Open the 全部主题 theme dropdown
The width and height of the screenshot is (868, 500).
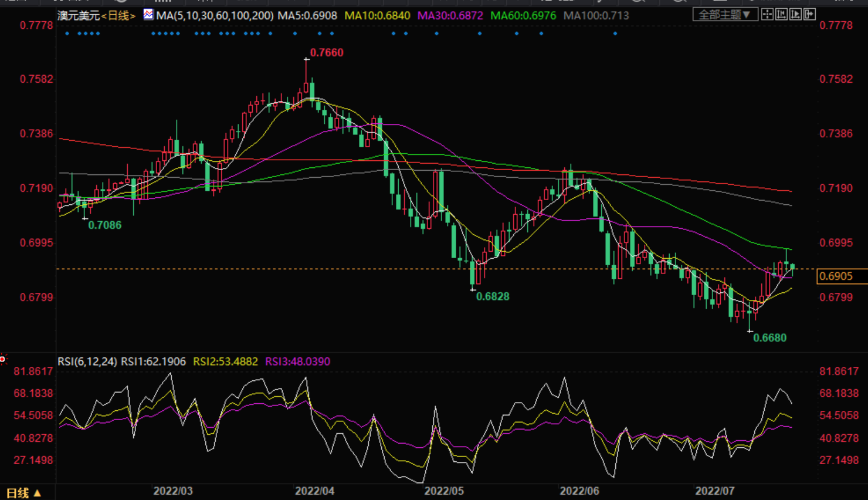click(x=724, y=15)
